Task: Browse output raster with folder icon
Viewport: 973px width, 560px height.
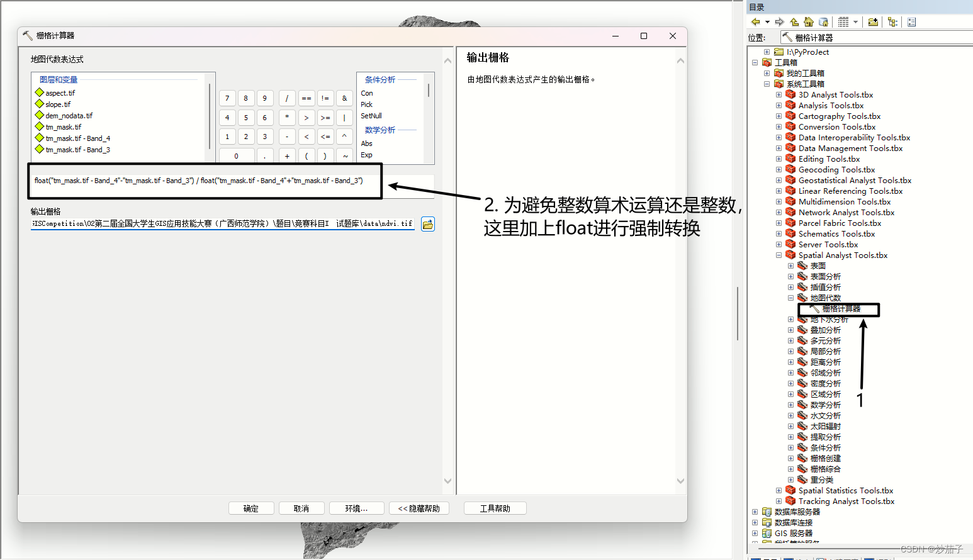Action: pos(428,224)
